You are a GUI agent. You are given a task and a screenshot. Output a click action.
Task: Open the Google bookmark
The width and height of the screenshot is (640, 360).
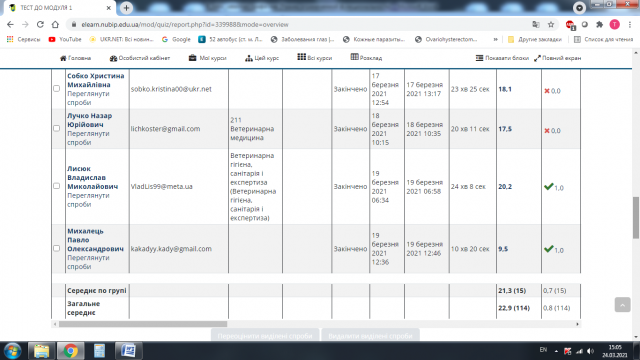pyautogui.click(x=176, y=39)
